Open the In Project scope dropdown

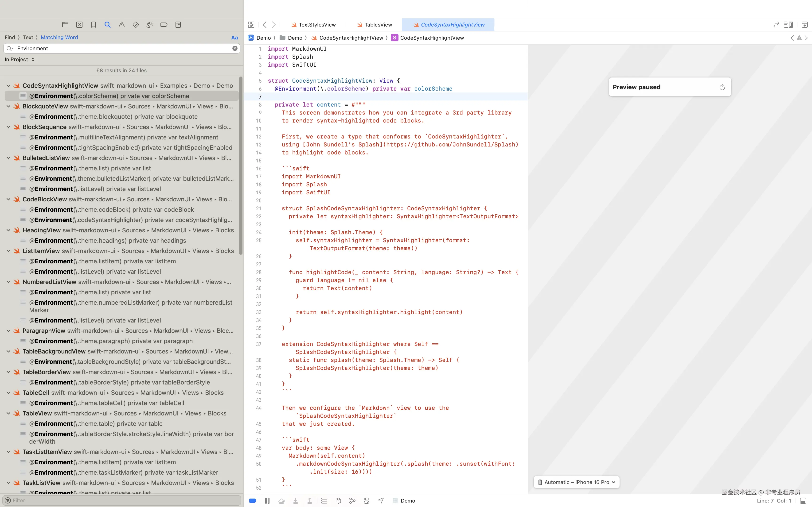point(20,59)
